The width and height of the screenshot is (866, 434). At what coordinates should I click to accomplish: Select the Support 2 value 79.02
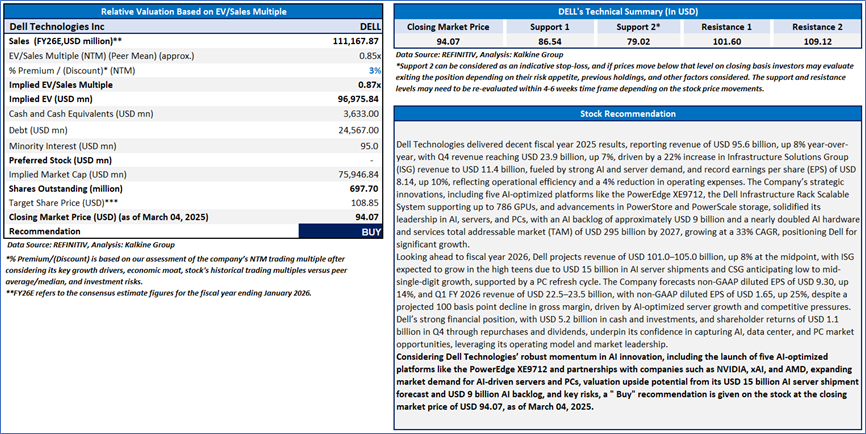[x=638, y=41]
